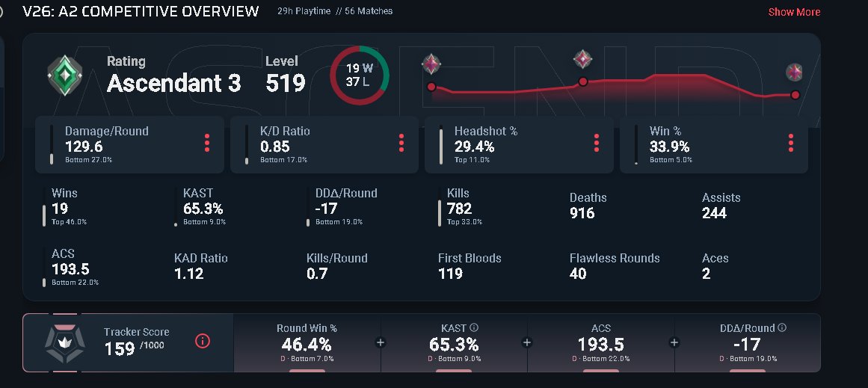Click the Aces 2 stat

(715, 266)
